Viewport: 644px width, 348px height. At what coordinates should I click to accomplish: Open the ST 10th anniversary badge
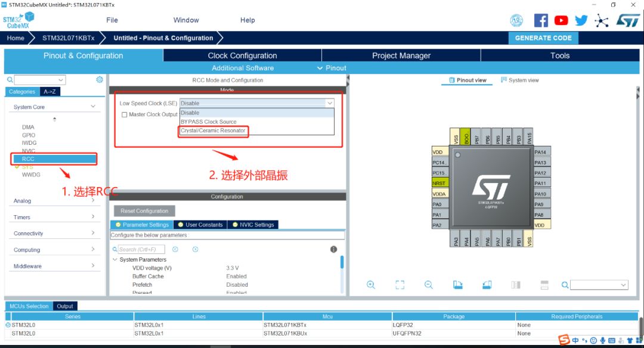516,20
